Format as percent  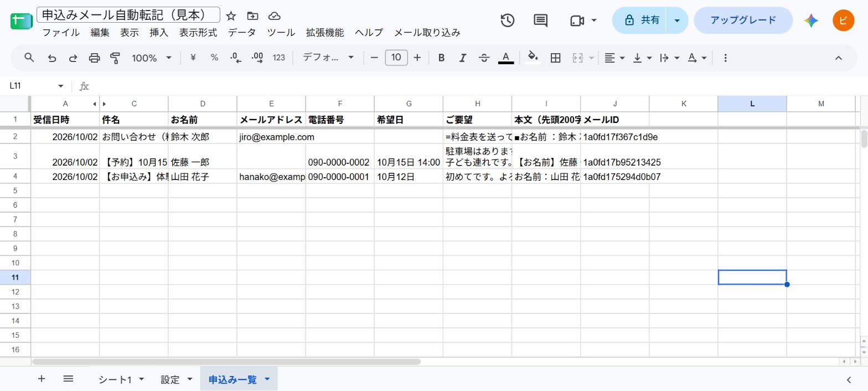coord(214,58)
